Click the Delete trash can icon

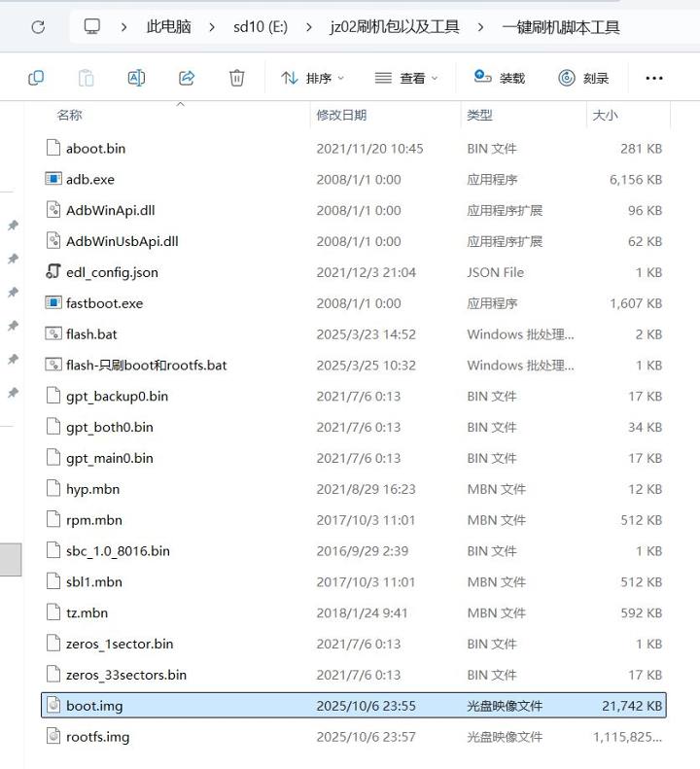[237, 78]
